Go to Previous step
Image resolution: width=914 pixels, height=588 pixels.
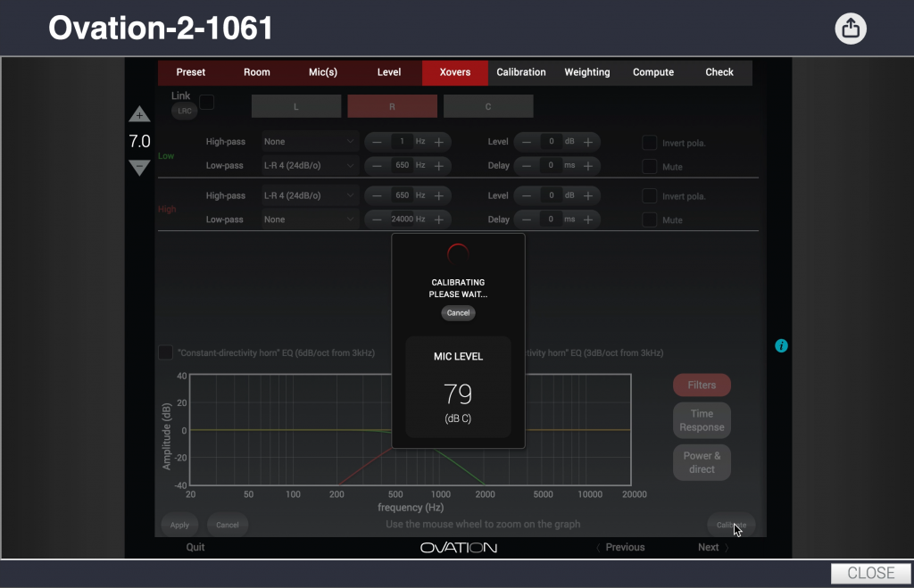tap(620, 547)
